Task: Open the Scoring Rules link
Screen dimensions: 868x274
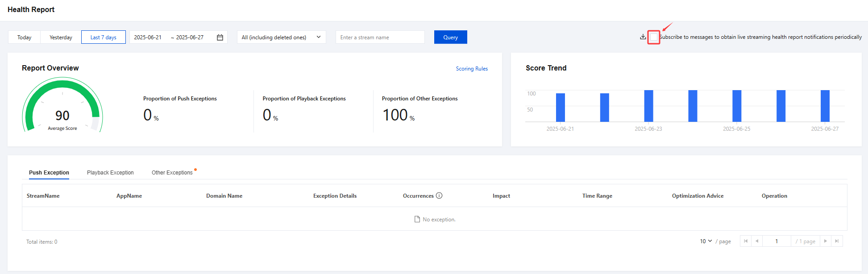Action: coord(472,69)
